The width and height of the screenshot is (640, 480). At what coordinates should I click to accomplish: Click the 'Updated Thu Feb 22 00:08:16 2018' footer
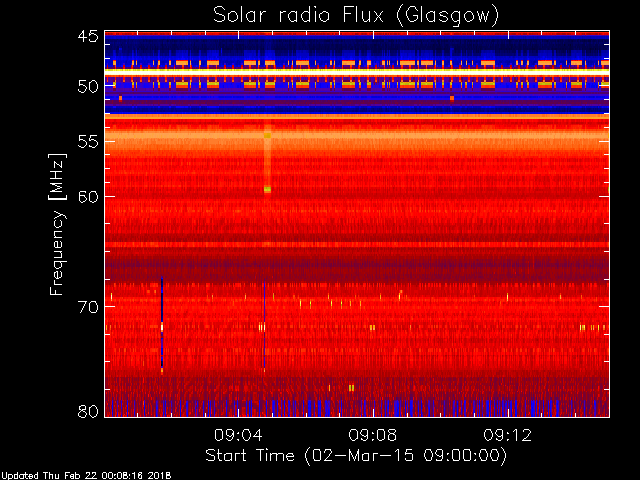(x=86, y=476)
